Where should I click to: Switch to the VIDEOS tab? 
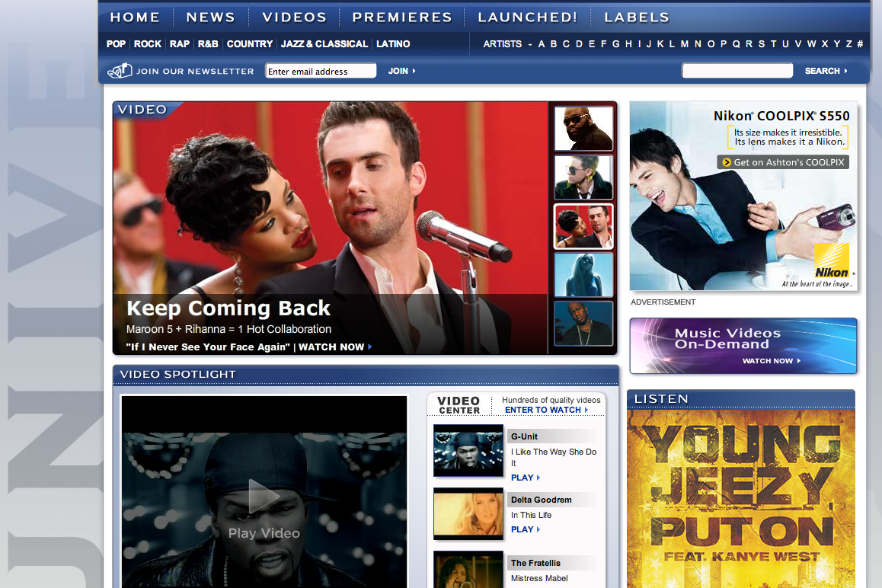tap(294, 17)
